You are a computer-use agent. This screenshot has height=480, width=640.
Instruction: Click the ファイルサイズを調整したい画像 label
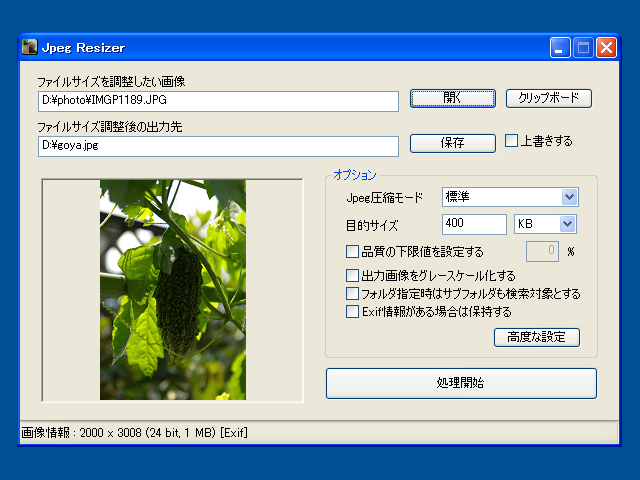coord(111,82)
